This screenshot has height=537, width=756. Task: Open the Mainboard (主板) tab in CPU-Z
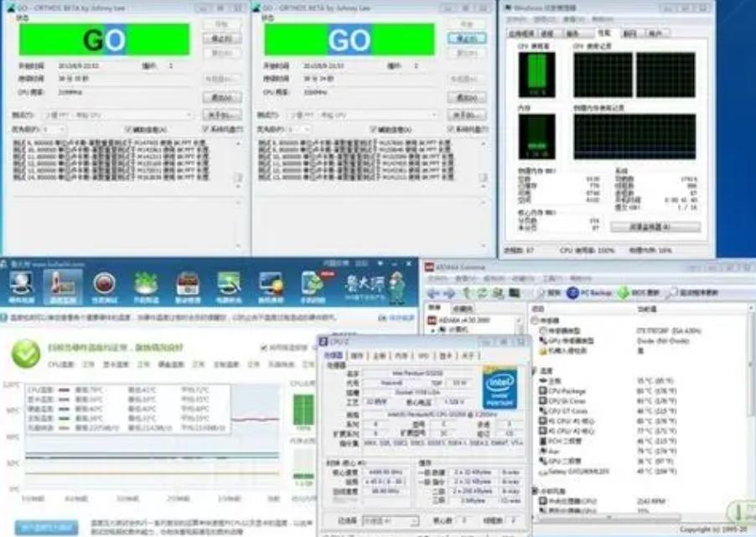pos(379,356)
